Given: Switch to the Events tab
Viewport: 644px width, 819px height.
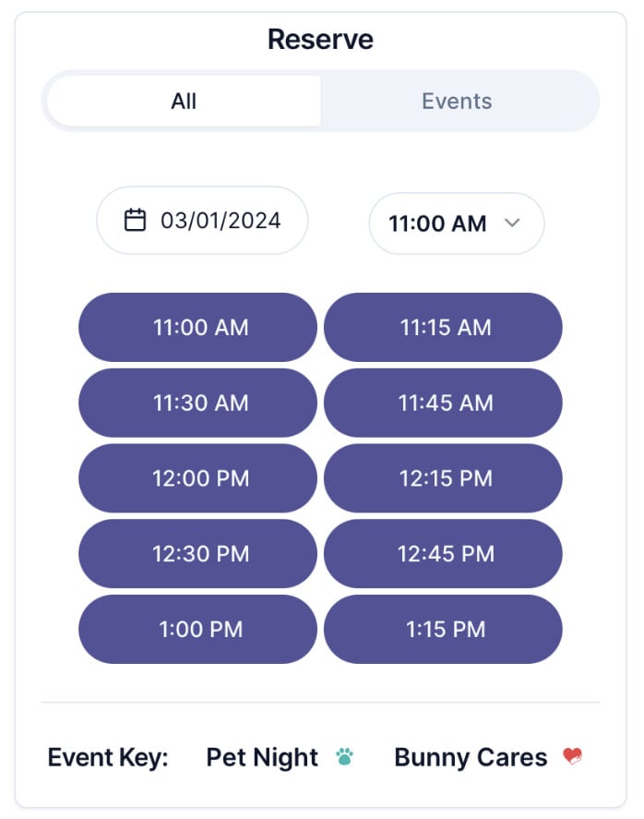Looking at the screenshot, I should click(x=457, y=101).
